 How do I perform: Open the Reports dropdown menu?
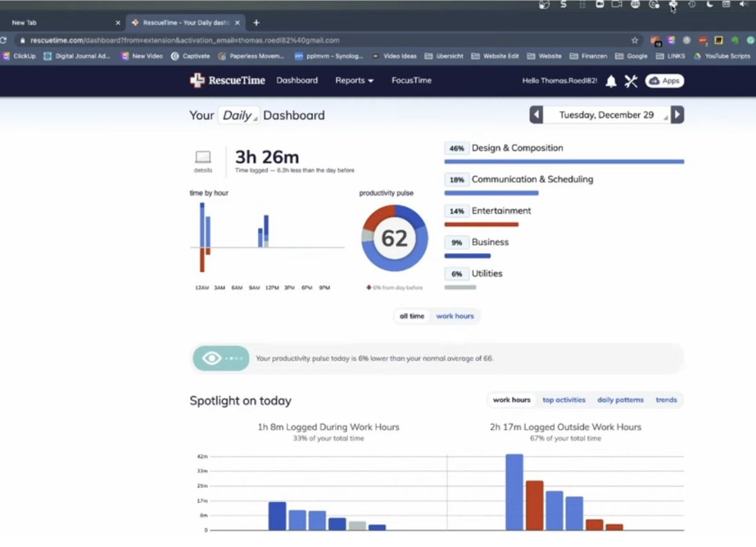point(354,81)
